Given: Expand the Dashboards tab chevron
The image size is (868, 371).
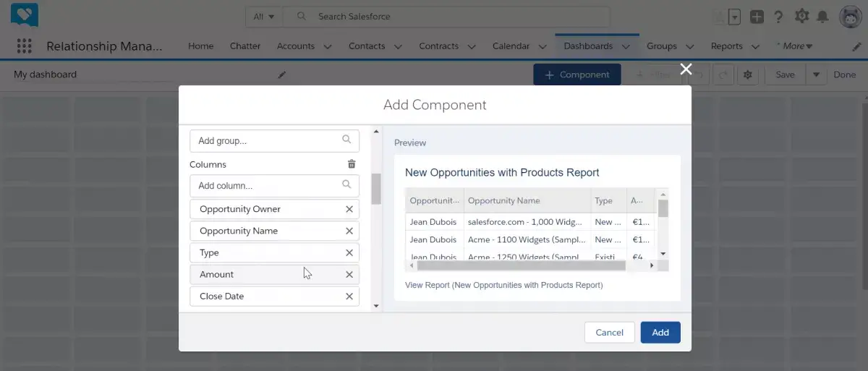Looking at the screenshot, I should pos(626,46).
